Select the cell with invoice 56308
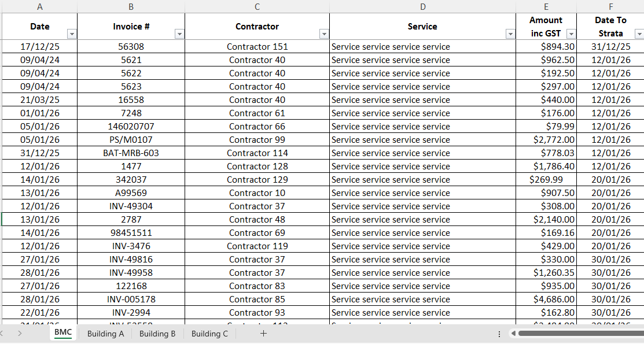Screen dimensions: 644x344 click(131, 46)
